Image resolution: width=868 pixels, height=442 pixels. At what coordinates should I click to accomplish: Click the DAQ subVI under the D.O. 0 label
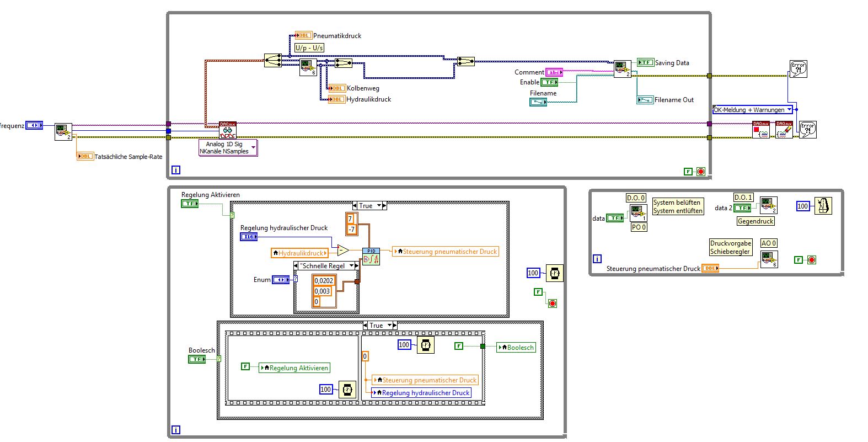pos(639,213)
